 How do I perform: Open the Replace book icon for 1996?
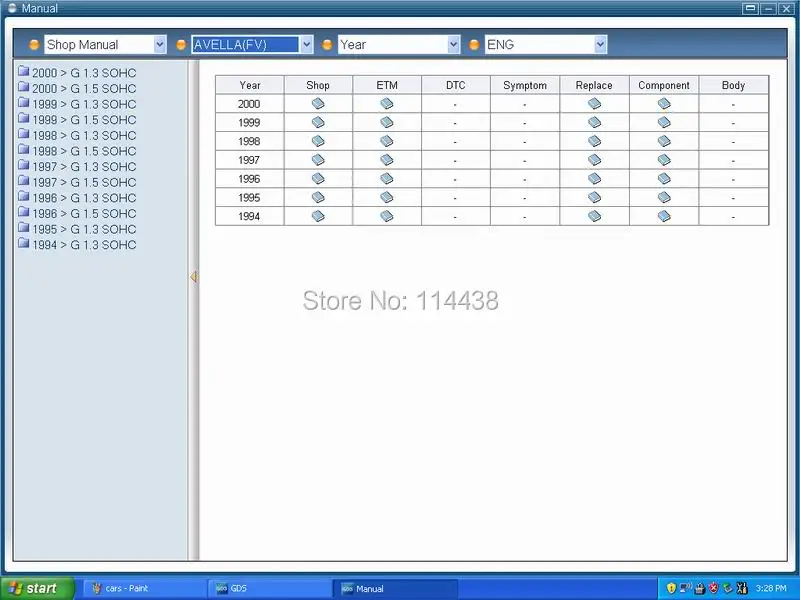pyautogui.click(x=594, y=179)
